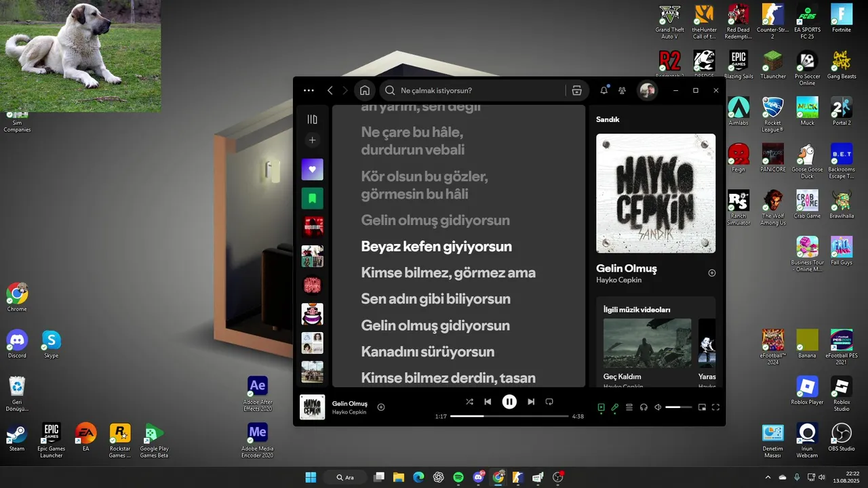
Task: Open 'Hayko Cepkin' link in bottom bar
Action: click(x=349, y=412)
